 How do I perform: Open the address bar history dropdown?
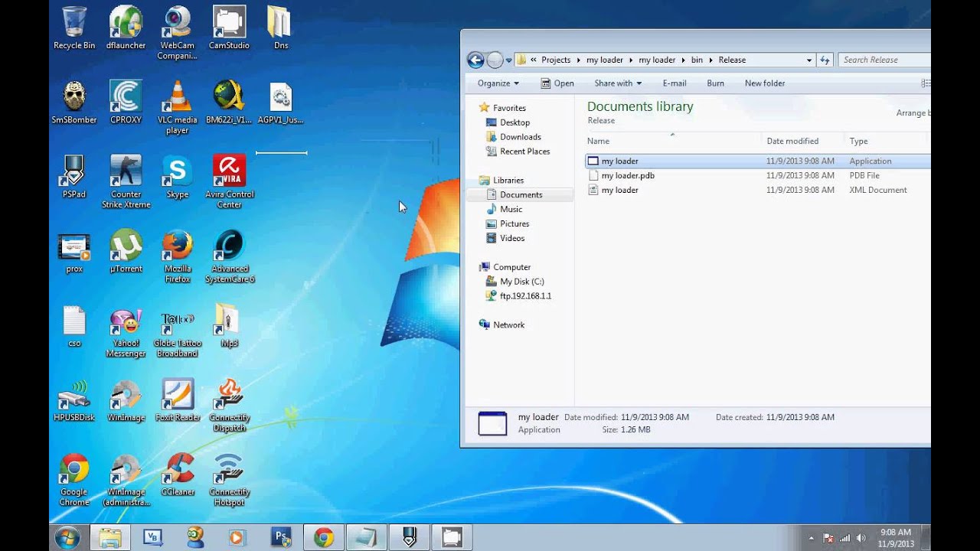tap(809, 60)
